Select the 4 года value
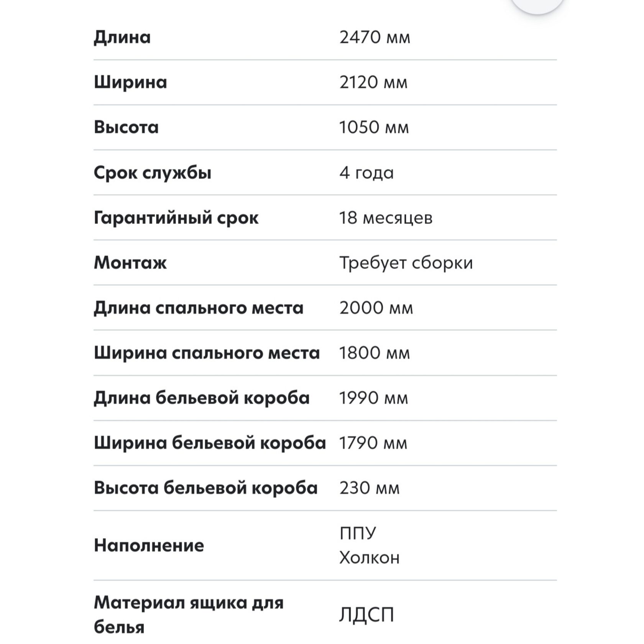The width and height of the screenshot is (644, 644). (x=366, y=173)
